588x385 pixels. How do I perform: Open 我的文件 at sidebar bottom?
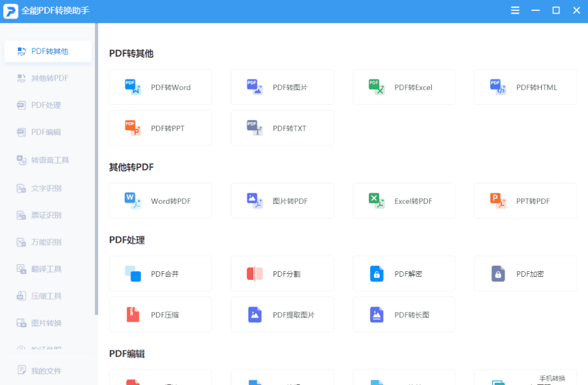pos(48,371)
